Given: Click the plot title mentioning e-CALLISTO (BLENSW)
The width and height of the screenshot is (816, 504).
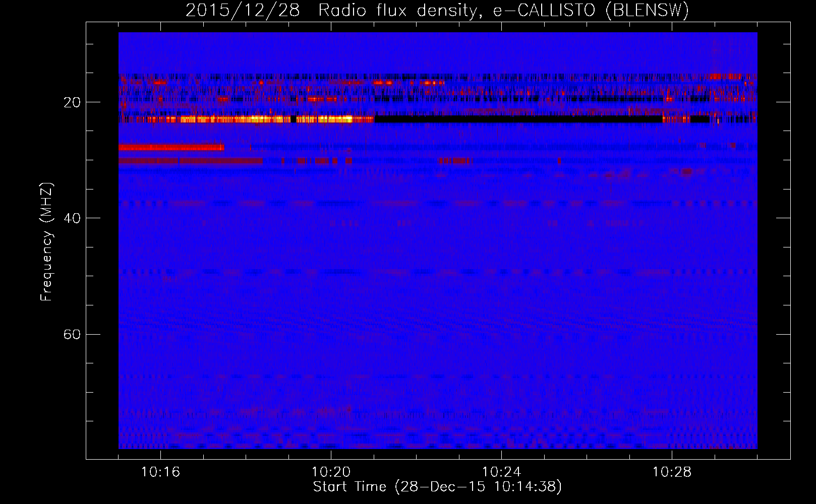Looking at the screenshot, I should click(x=437, y=10).
